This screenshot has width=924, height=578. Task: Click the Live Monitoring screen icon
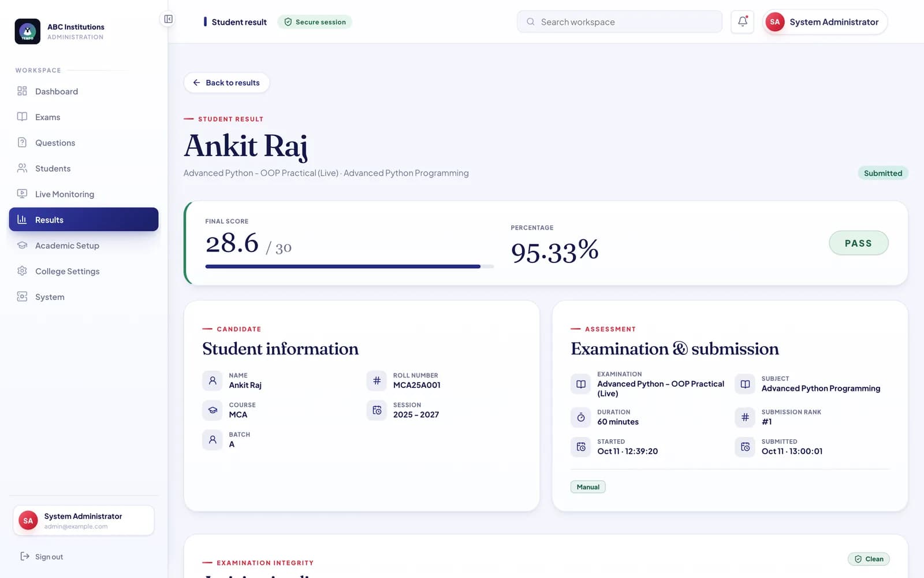tap(22, 194)
